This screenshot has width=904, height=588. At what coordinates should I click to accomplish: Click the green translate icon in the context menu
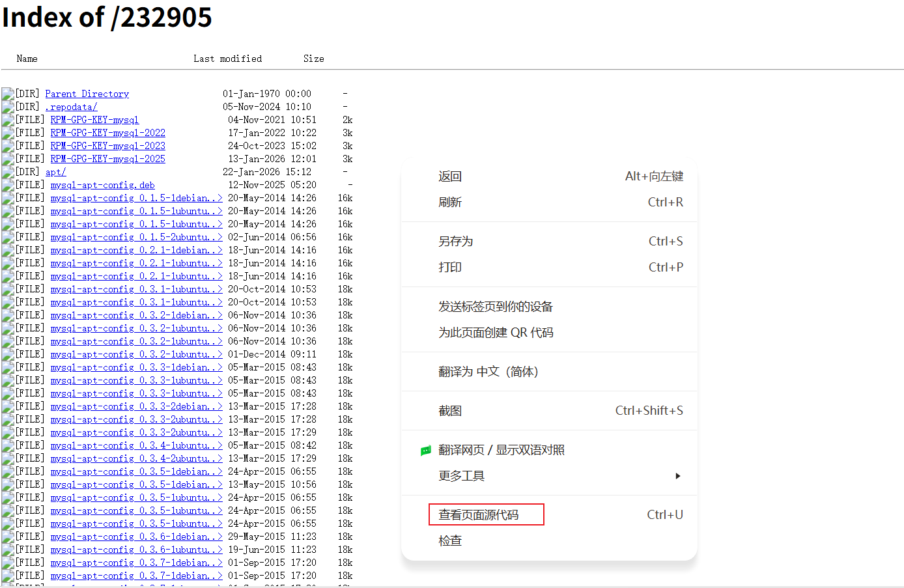click(426, 451)
